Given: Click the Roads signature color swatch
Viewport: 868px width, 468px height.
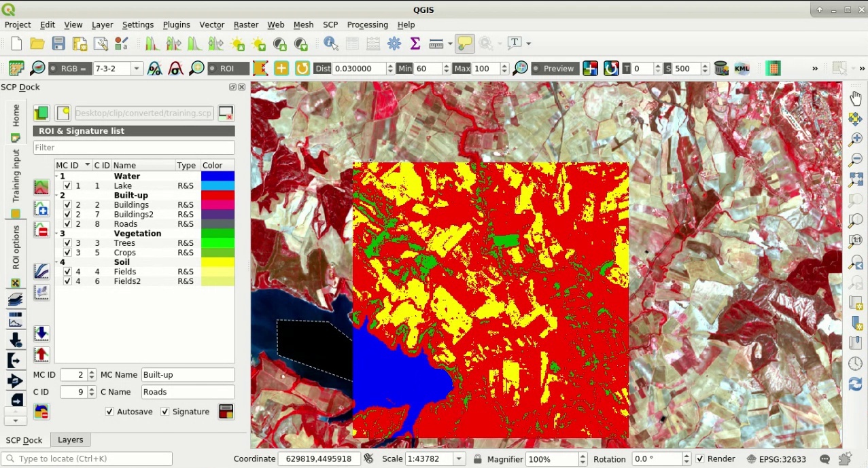Looking at the screenshot, I should point(216,223).
